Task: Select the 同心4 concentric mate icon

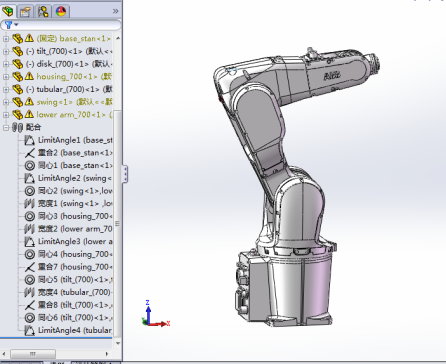Action: [x=30, y=254]
